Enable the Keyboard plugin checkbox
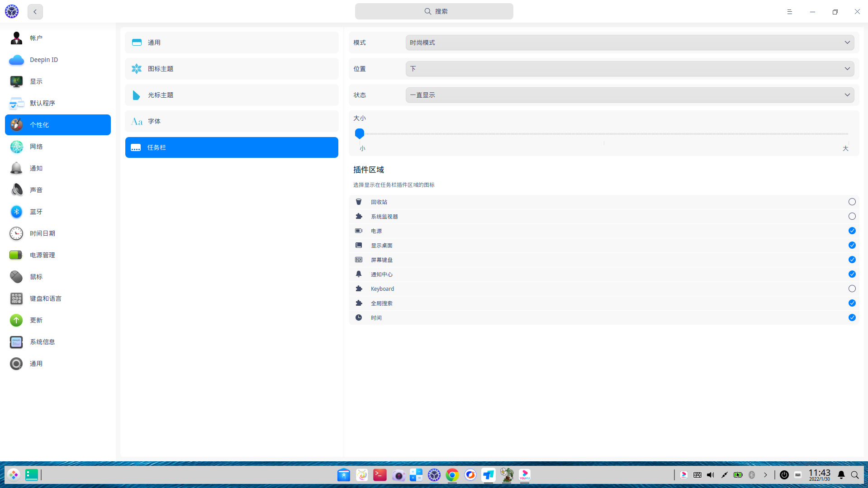This screenshot has height=488, width=868. click(x=852, y=289)
